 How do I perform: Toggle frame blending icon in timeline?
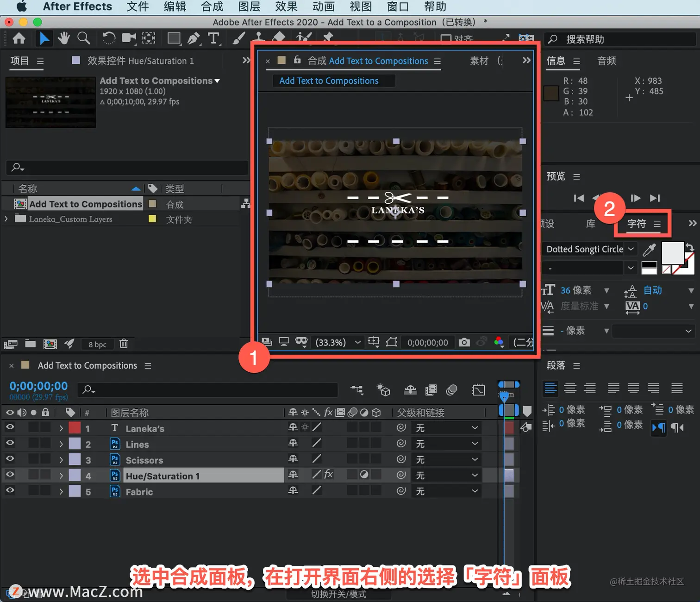(431, 390)
